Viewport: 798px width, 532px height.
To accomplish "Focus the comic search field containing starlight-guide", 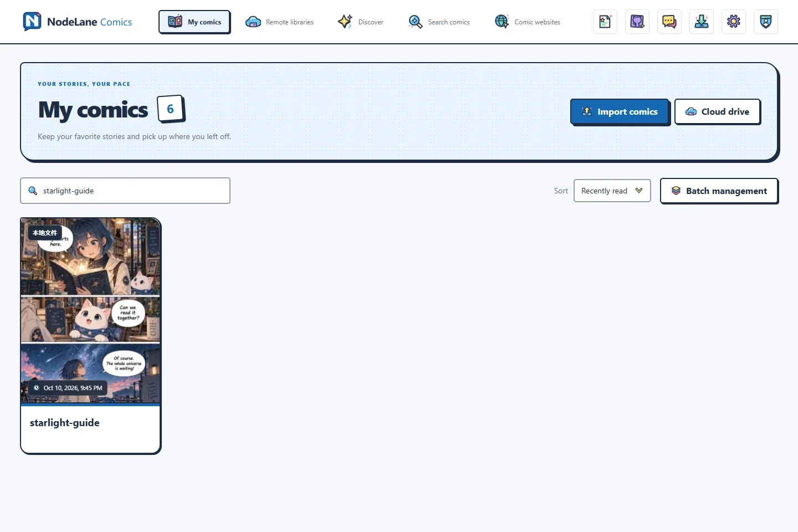I will (x=125, y=191).
